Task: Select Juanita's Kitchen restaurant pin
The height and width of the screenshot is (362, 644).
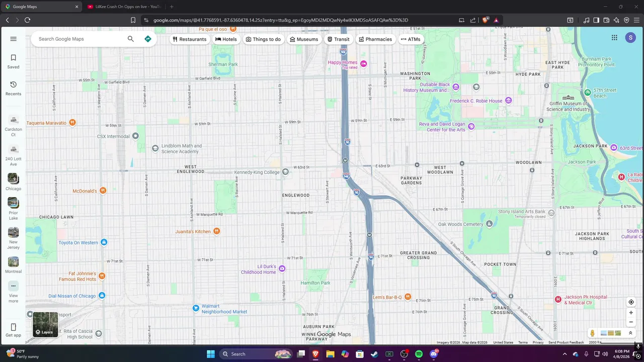Action: [x=216, y=231]
